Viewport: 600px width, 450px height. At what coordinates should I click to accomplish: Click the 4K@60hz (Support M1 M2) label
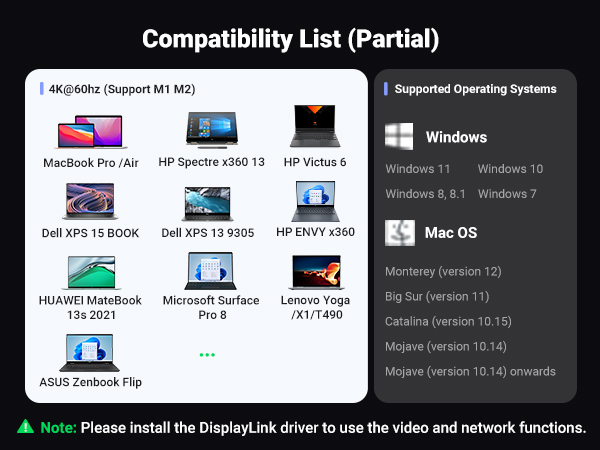122,89
